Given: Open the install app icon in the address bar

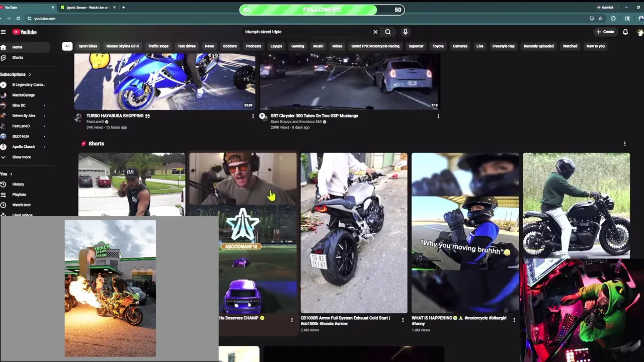Looking at the screenshot, I should (x=592, y=18).
